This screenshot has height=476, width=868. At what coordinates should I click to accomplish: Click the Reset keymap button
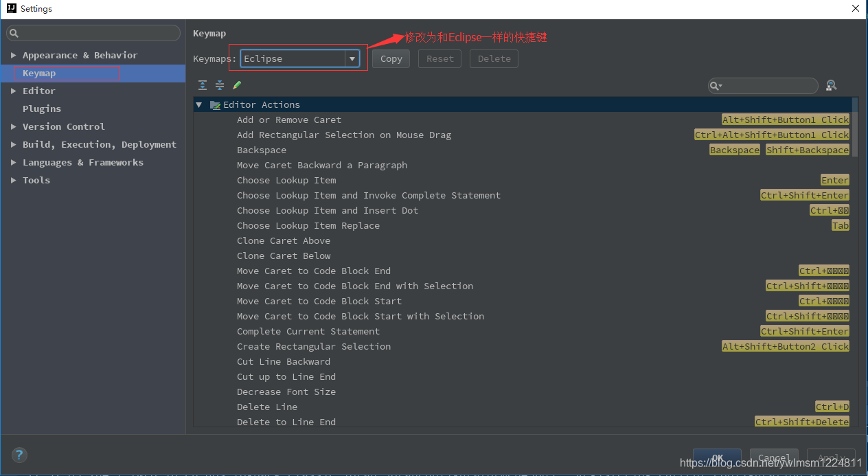tap(440, 59)
